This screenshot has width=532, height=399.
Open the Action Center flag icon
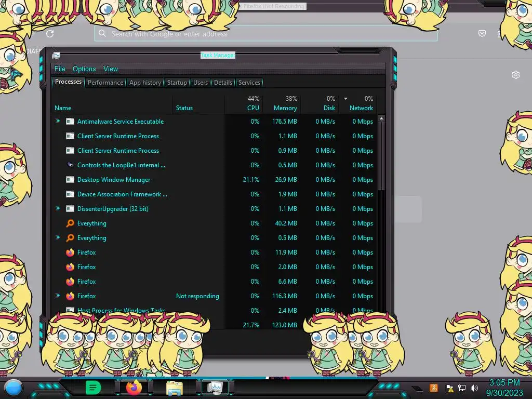click(x=449, y=388)
